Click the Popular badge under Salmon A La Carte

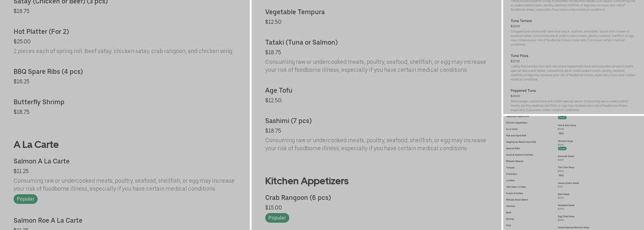[25, 199]
